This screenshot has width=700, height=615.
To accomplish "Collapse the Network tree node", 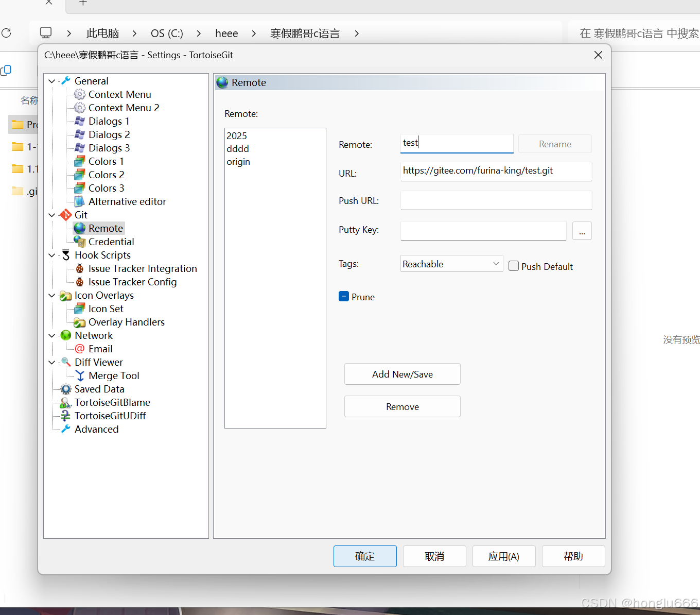I will 52,335.
